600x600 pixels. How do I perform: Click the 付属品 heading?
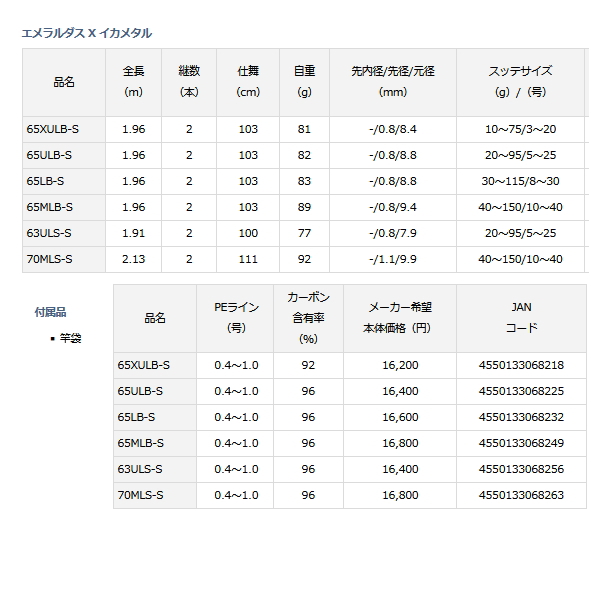click(x=51, y=312)
